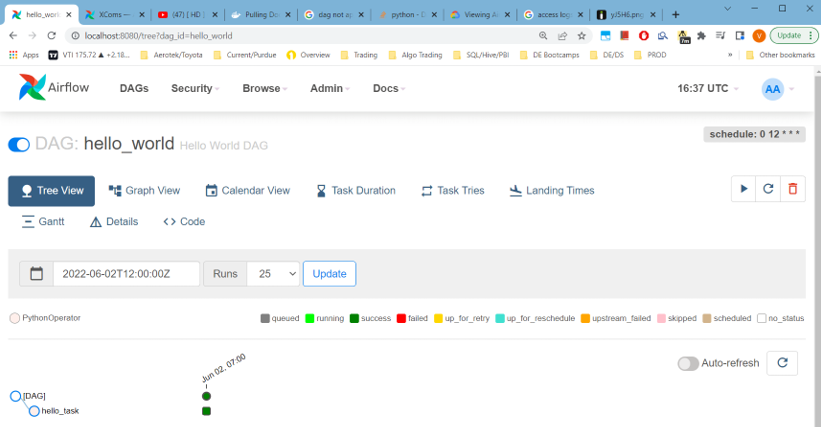Bookmark this page with star icon
The image size is (821, 427).
click(x=581, y=36)
